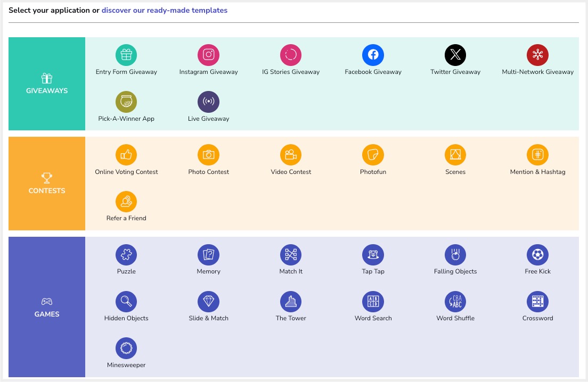Click the discover our ready-made templates link
The height and width of the screenshot is (382, 588).
164,10
